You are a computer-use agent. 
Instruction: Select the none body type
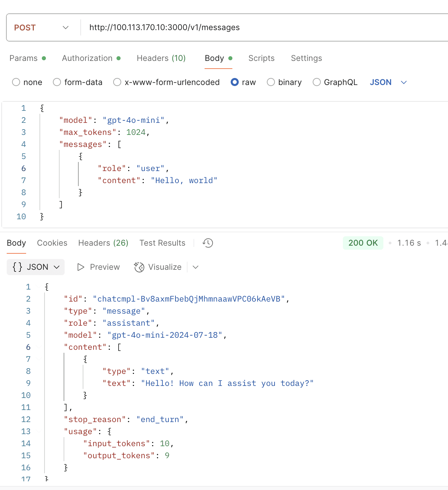click(16, 82)
